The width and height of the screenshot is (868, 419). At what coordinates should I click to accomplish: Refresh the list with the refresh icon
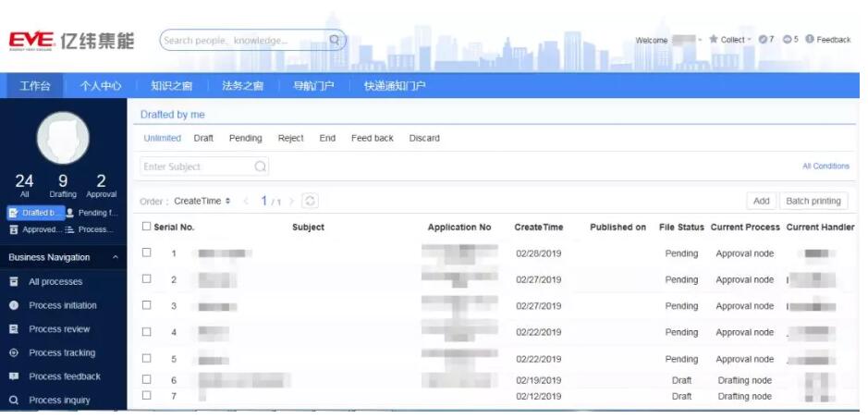pos(310,201)
